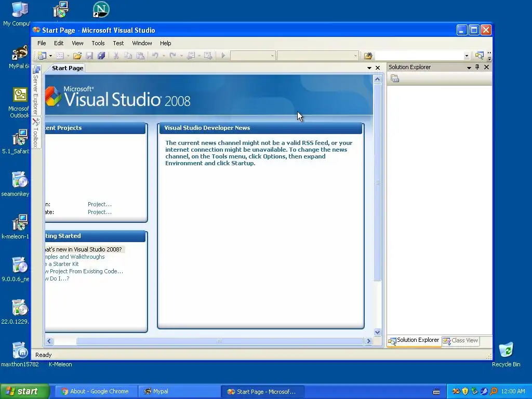Click the horizontal scrollbar left arrow
Viewport: 532px width, 399px height.
click(x=49, y=341)
